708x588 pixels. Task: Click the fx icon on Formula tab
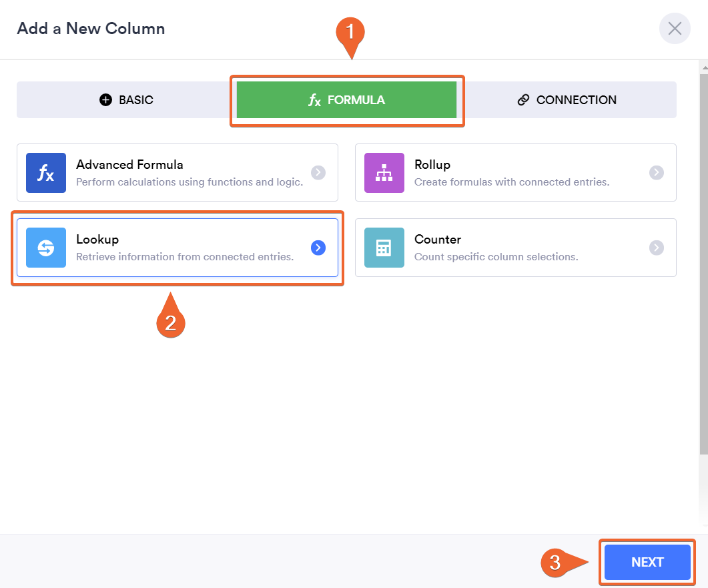tap(314, 100)
